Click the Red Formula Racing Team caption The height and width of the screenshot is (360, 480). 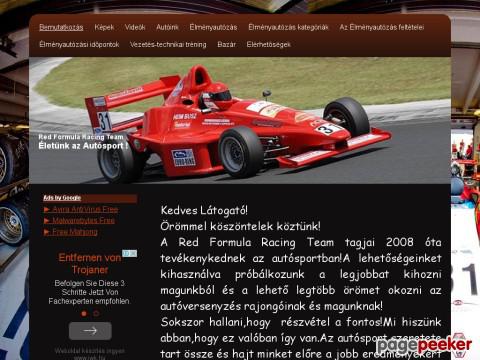pos(81,137)
